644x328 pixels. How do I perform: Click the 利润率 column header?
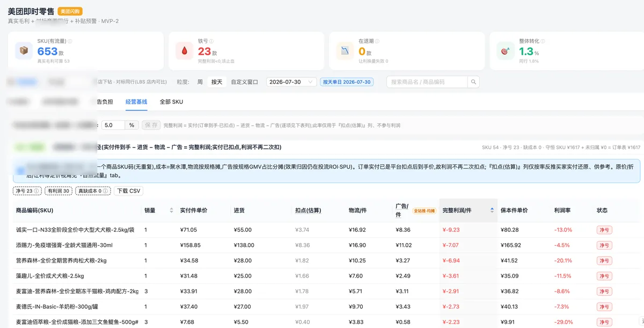coord(562,210)
